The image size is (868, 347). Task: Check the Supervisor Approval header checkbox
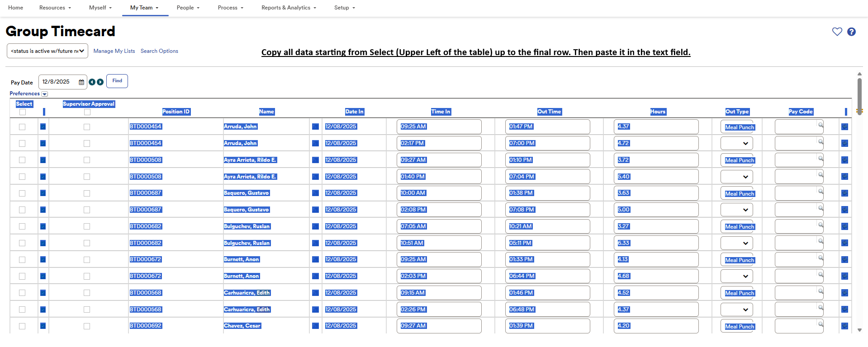87,112
